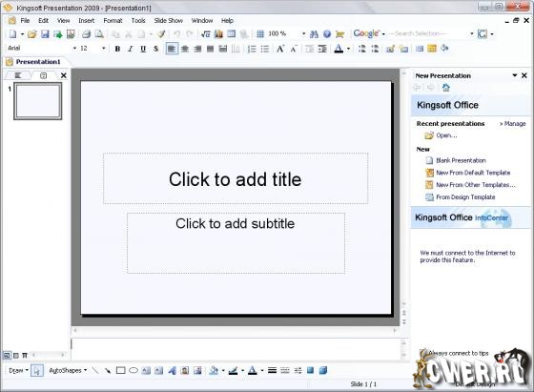Image resolution: width=534 pixels, height=392 pixels.
Task: Click the Open file folder icon
Action: [x=32, y=34]
